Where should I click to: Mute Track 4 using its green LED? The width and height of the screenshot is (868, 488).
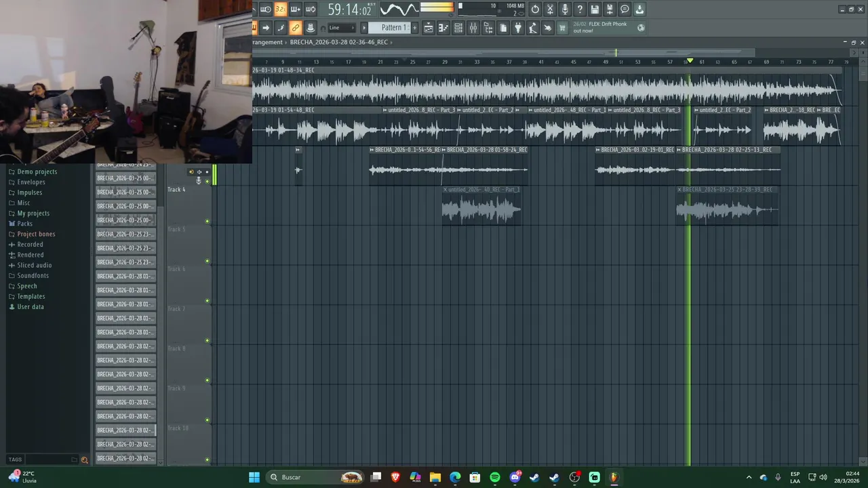tap(207, 221)
